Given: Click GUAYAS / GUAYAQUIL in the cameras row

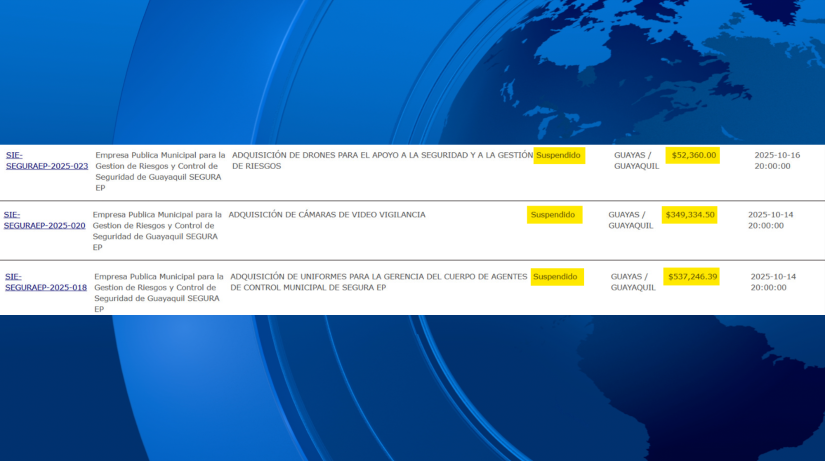Looking at the screenshot, I should coord(631,220).
